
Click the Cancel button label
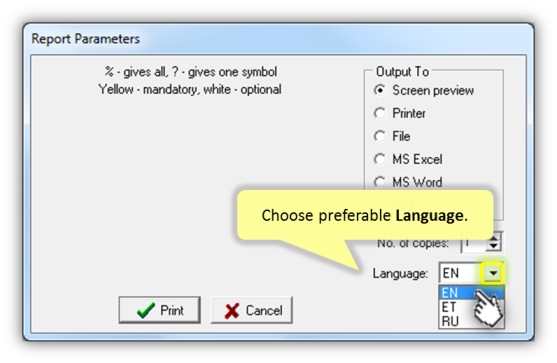point(264,310)
